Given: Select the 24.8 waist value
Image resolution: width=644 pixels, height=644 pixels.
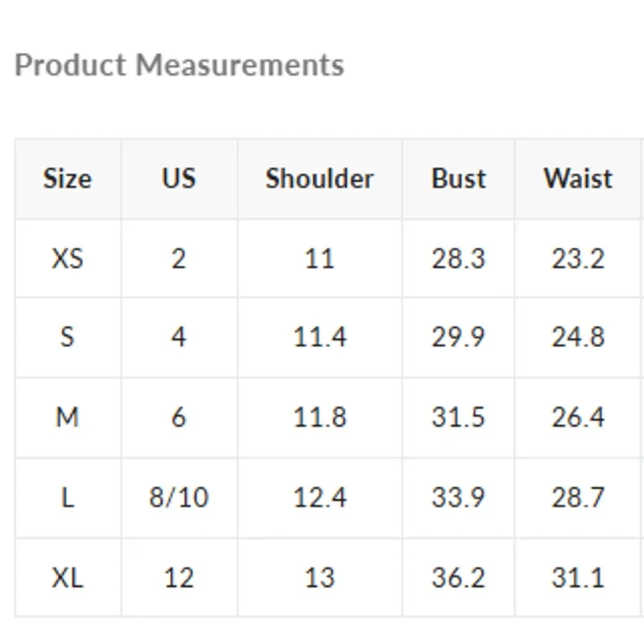Looking at the screenshot, I should pos(578,336).
